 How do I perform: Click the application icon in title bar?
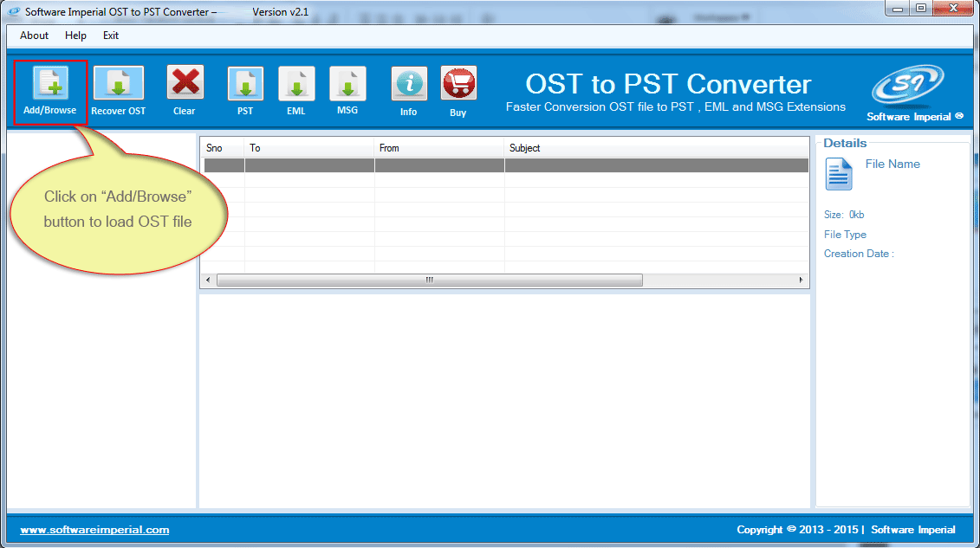click(x=13, y=11)
